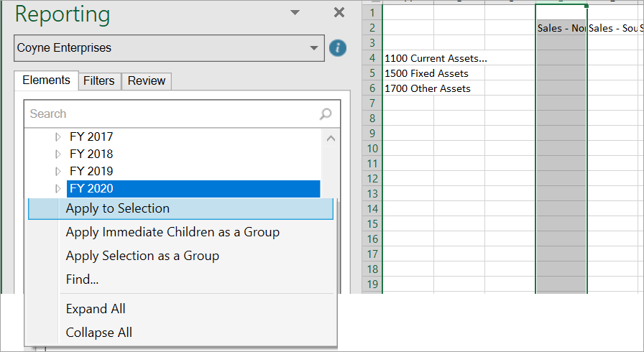This screenshot has width=644, height=352.
Task: Select the FY 2018 tree item
Action: [91, 154]
